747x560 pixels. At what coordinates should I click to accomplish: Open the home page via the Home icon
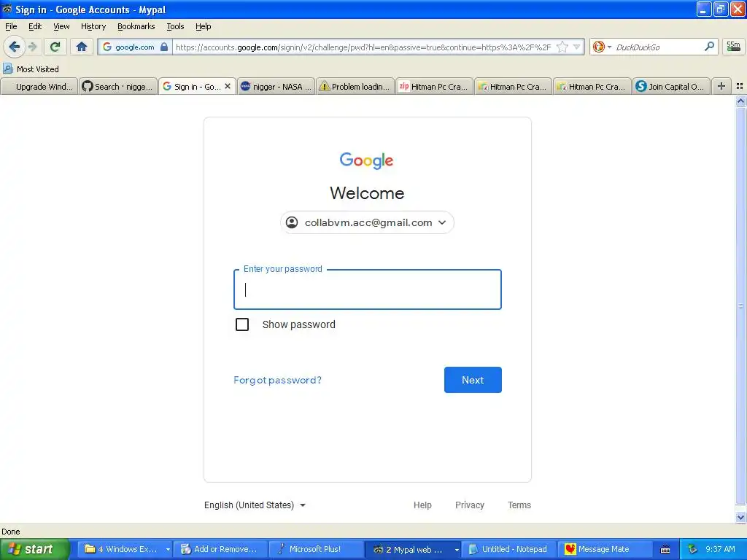pos(82,47)
